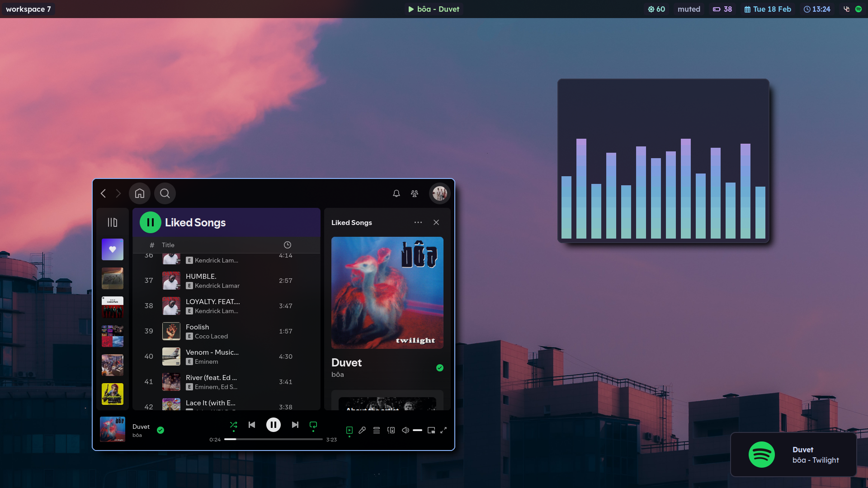
Task: Select the Venom - Music track by Eminem
Action: coord(226,357)
